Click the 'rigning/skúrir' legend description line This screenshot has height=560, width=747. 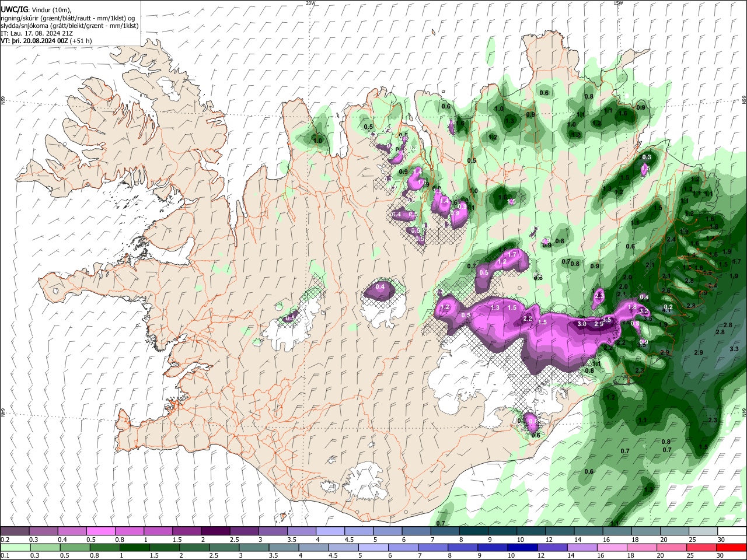pos(68,18)
